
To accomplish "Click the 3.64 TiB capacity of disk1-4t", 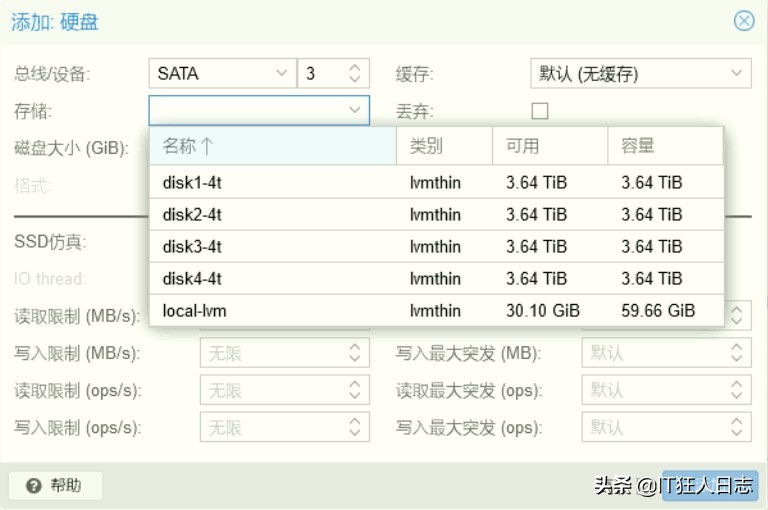I will (651, 182).
